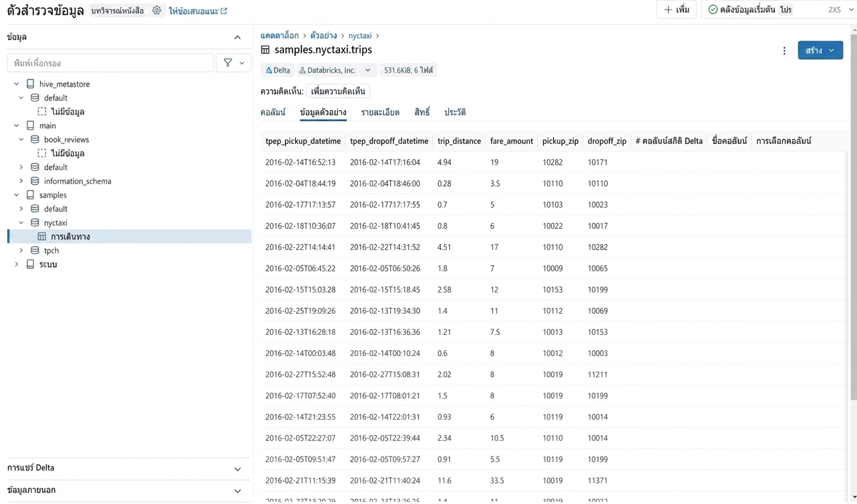
Task: Click table icon next to samples.nyctaxi.trips title
Action: point(265,50)
